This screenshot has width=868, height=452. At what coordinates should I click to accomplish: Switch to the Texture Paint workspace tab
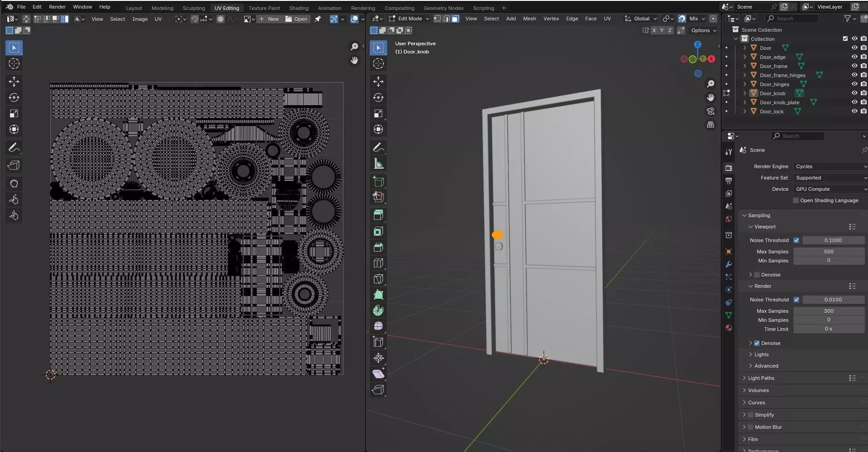(x=264, y=8)
